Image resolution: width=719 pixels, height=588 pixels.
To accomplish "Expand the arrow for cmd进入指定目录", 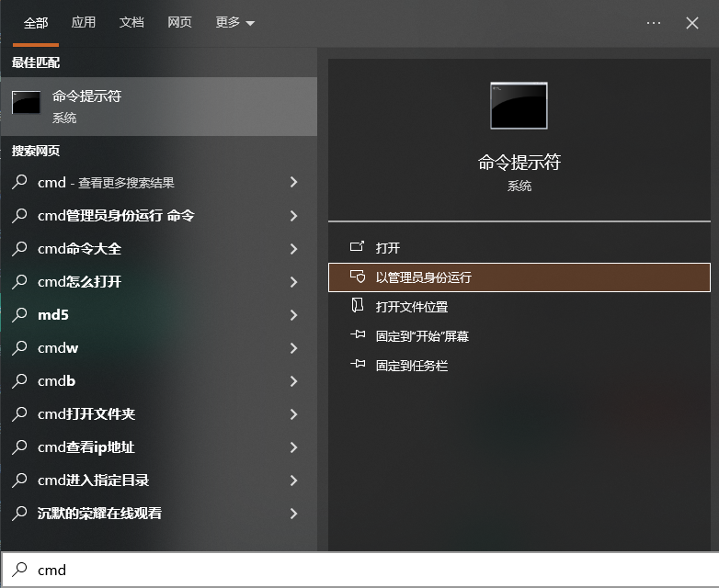I will point(294,480).
